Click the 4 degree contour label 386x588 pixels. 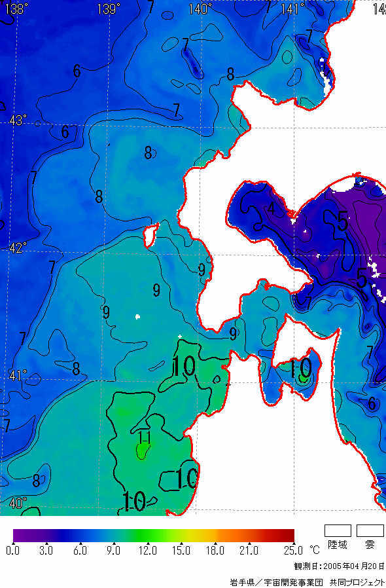click(x=272, y=208)
